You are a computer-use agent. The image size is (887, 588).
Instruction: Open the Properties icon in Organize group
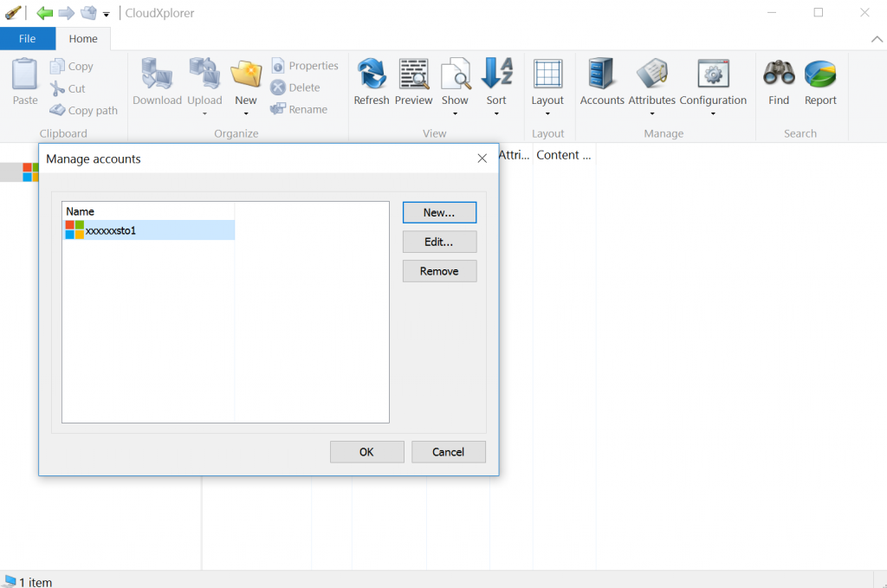pyautogui.click(x=278, y=65)
